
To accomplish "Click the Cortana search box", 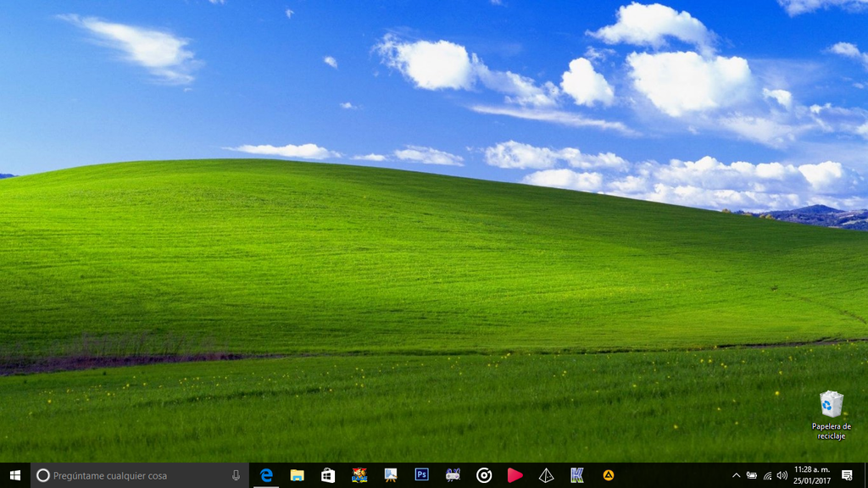I will point(140,475).
